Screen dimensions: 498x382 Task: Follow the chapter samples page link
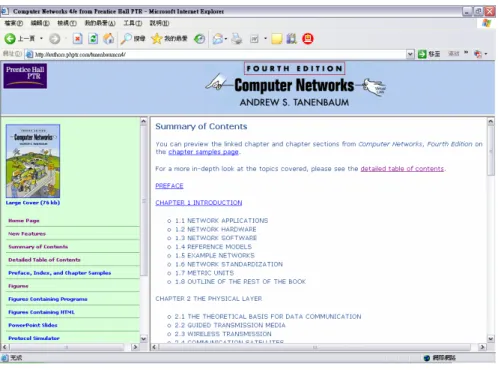[203, 152]
